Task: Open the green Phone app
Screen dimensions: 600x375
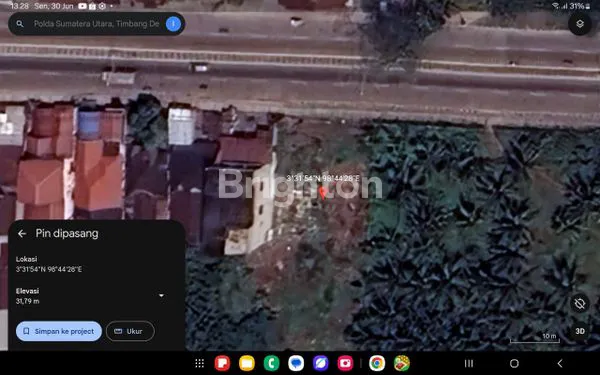Action: [x=271, y=363]
